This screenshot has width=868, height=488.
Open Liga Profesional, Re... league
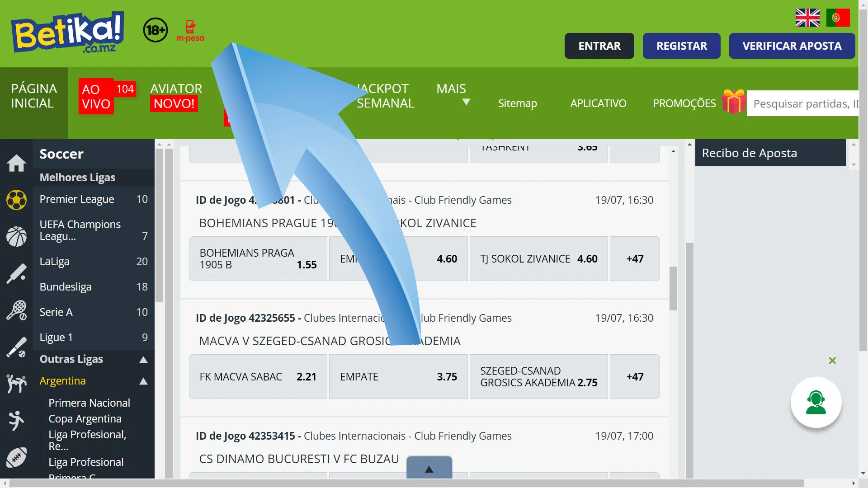click(x=87, y=440)
